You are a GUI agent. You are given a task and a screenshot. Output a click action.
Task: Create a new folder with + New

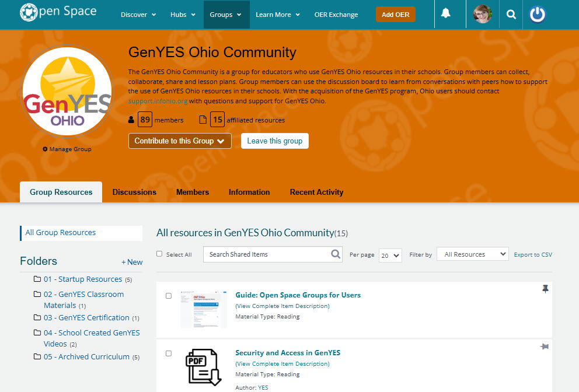(x=132, y=262)
